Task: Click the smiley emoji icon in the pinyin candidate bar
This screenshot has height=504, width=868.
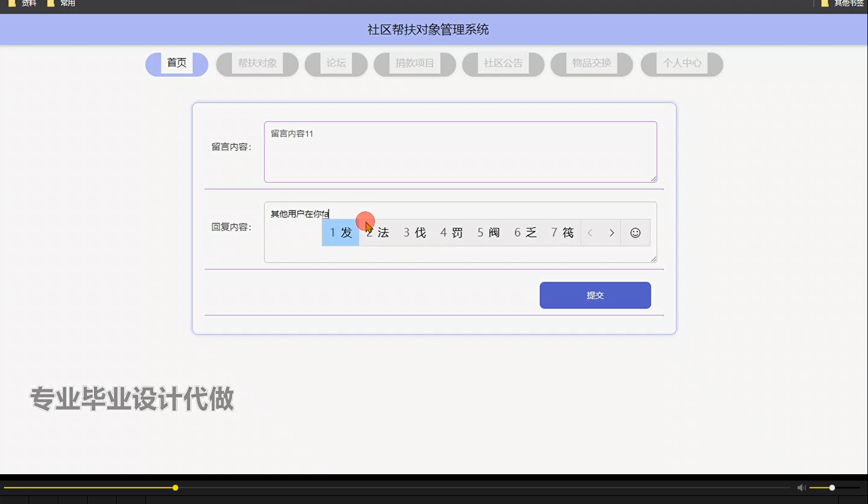Action: 635,233
